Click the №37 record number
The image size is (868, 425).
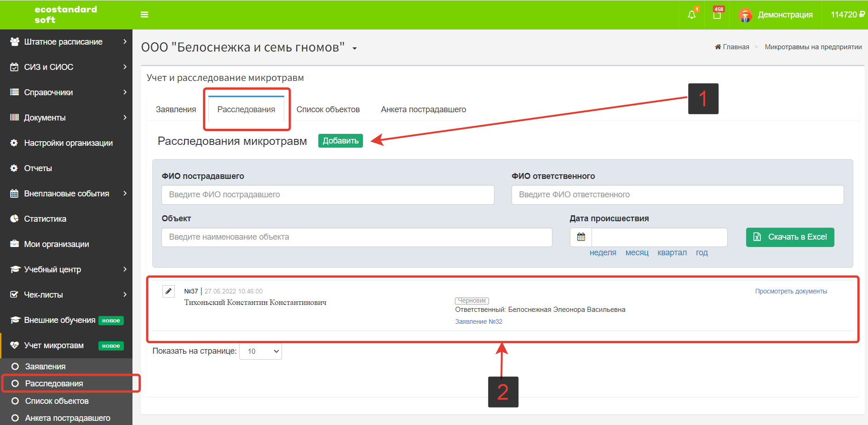coord(191,292)
